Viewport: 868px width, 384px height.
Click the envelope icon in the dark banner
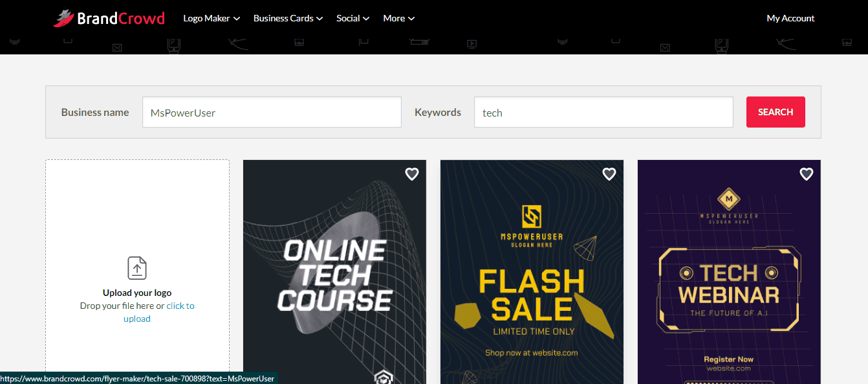117,47
